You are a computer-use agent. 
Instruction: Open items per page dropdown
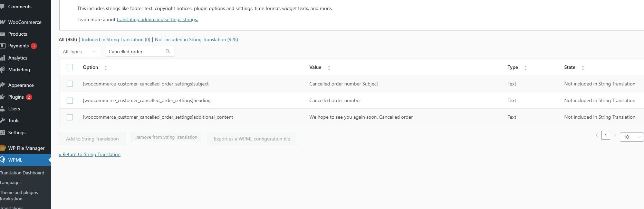[x=632, y=137]
